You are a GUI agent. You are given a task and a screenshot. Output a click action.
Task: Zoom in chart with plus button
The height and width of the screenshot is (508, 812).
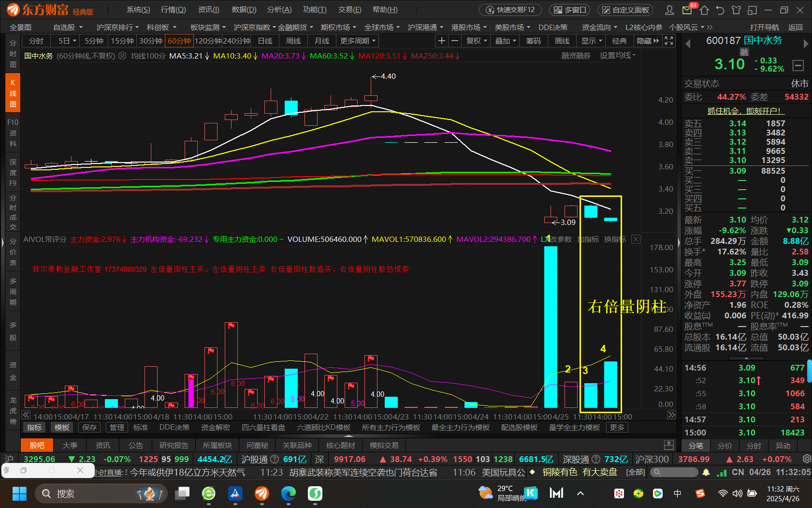[441, 41]
